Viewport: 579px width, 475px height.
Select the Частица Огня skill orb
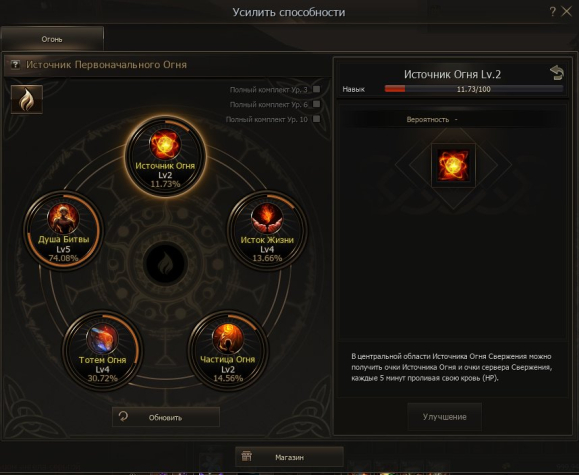(x=228, y=351)
